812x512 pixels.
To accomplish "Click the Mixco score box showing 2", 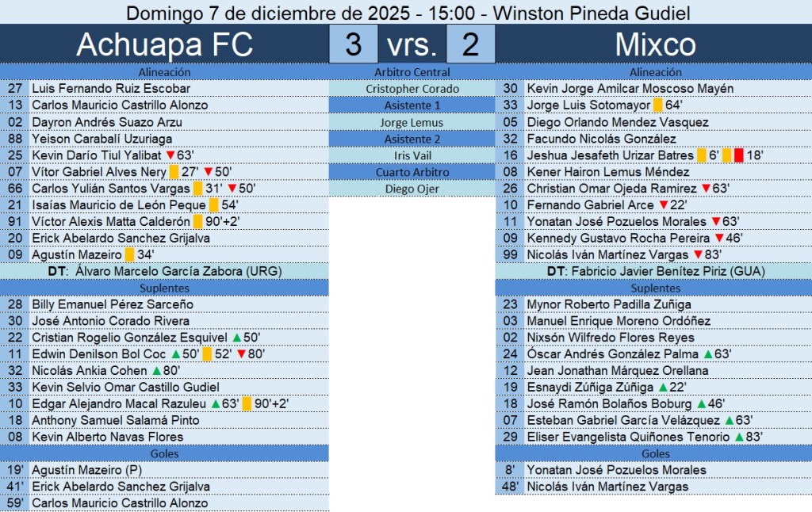I will pyautogui.click(x=470, y=44).
